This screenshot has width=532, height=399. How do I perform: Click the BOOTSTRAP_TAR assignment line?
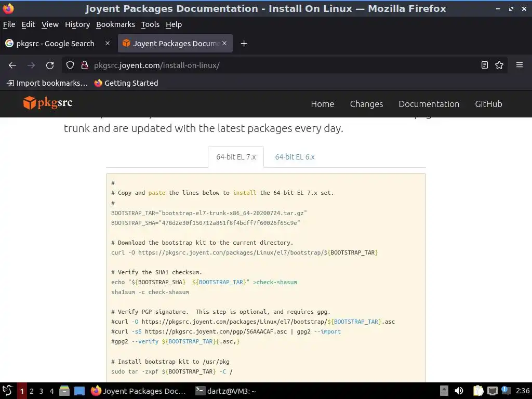pyautogui.click(x=209, y=213)
